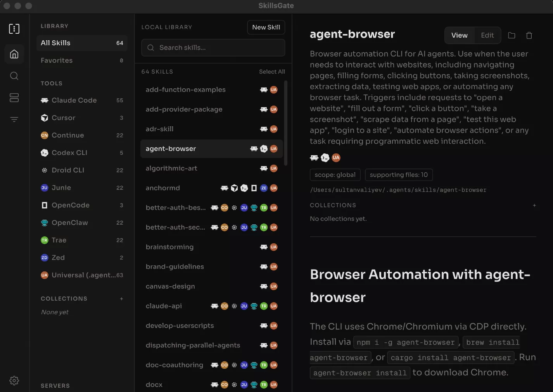Select the develop-userscripts skill
Image resolution: width=553 pixels, height=392 pixels.
[x=212, y=326]
